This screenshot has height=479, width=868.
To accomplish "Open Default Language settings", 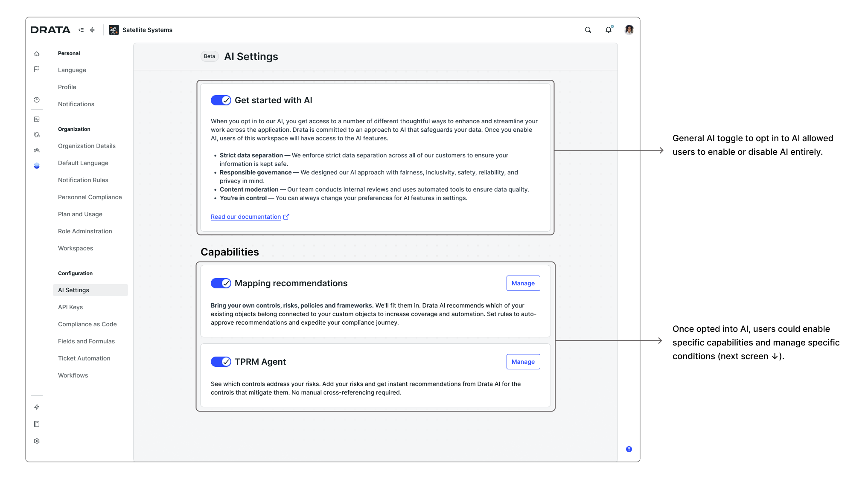I will 83,163.
